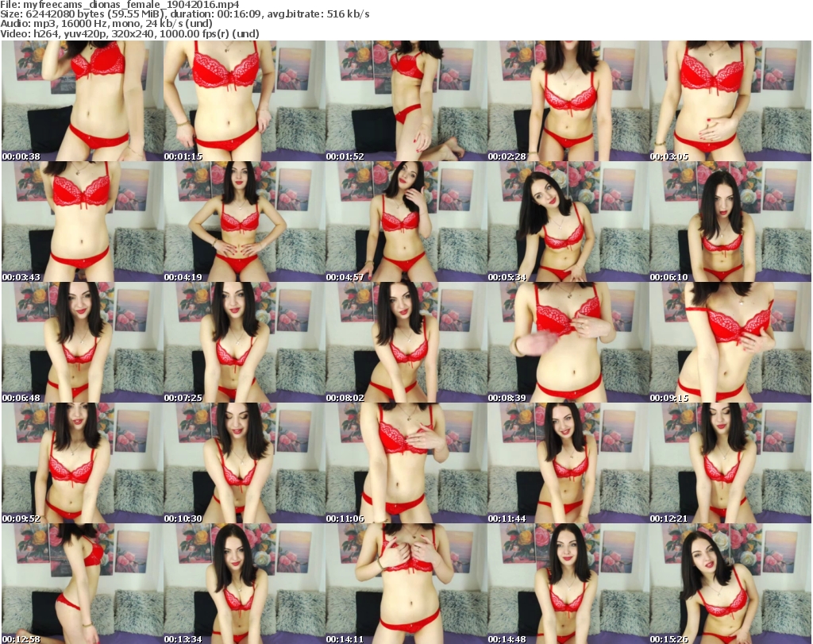The image size is (813, 644).
Task: Open the thumbnail stamped 00:12:58
Action: pos(83,584)
